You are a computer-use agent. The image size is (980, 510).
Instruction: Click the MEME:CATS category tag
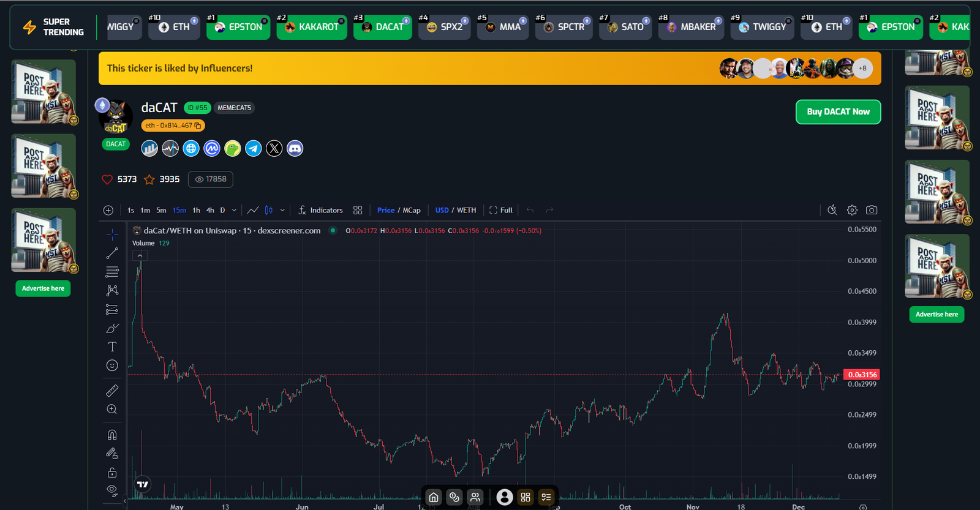(235, 108)
